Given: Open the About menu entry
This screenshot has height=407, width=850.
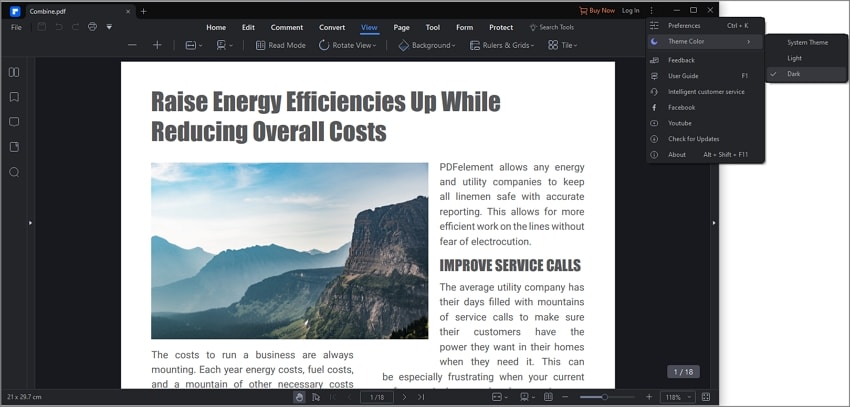Looking at the screenshot, I should click(x=705, y=154).
